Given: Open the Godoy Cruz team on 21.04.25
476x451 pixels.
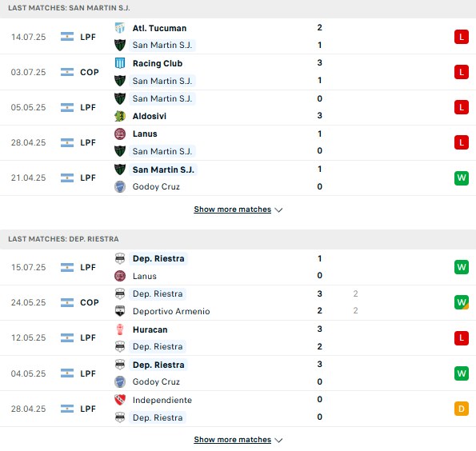Looking at the screenshot, I should click(156, 186).
